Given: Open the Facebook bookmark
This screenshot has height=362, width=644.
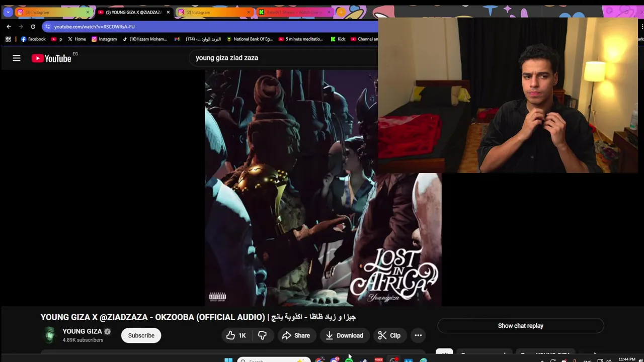Looking at the screenshot, I should tap(33, 39).
